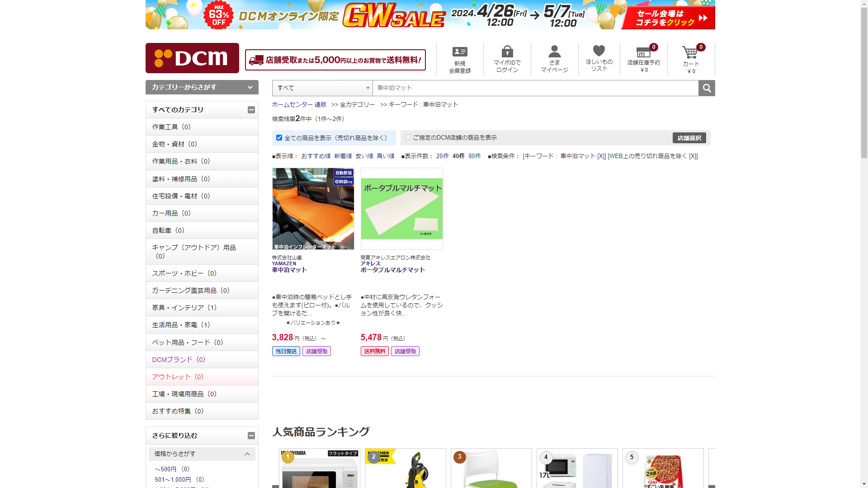The width and height of the screenshot is (868, 488).
Task: Select 生活用品・家電 category
Action: (x=181, y=325)
